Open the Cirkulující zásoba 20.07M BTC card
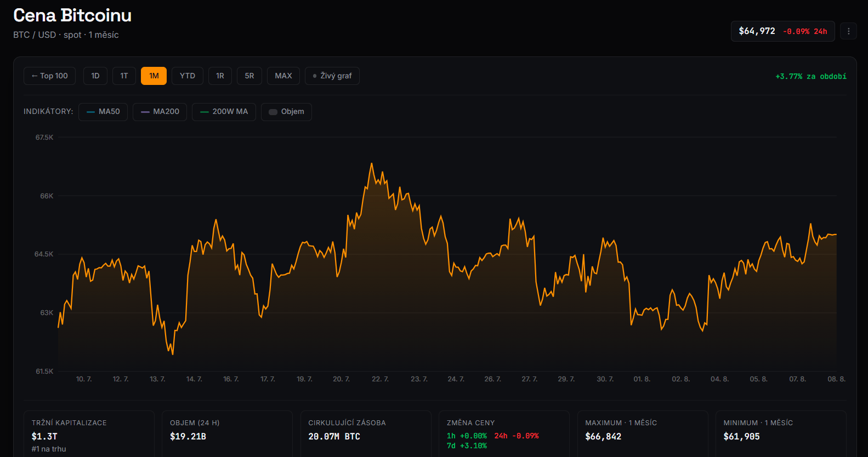Image resolution: width=868 pixels, height=457 pixels. (366, 434)
